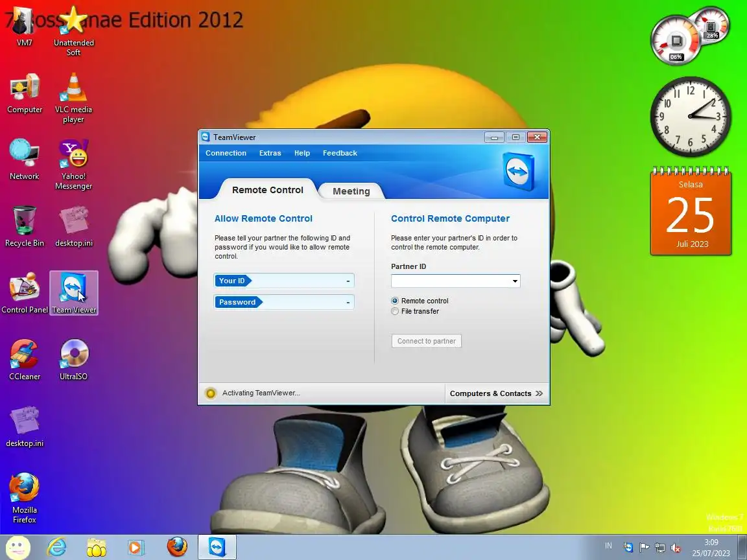
Task: Open Mozilla Firefox desktop shortcut
Action: click(24, 498)
